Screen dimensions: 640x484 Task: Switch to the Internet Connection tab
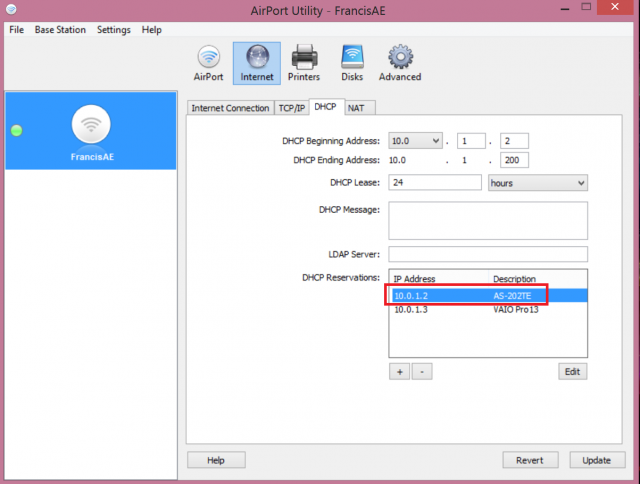(x=230, y=108)
